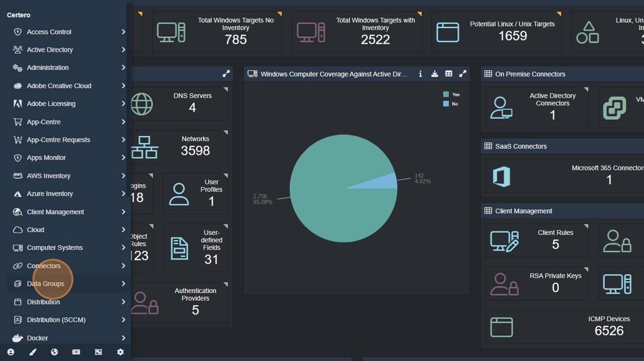Expand the Docker menu chevron
This screenshot has width=644, height=361.
[123, 338]
